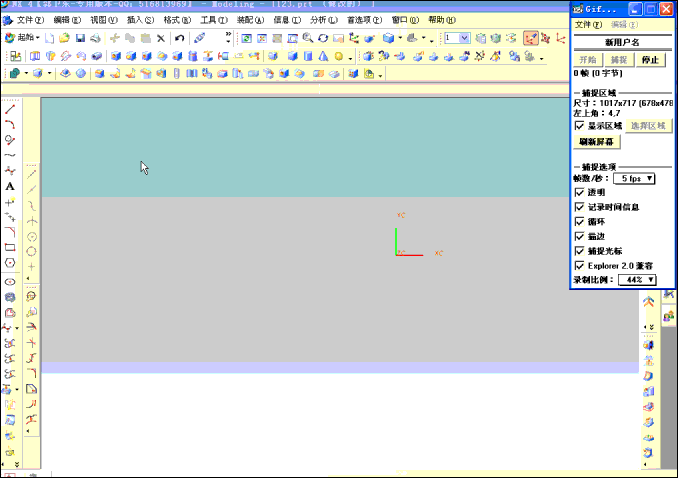Toggle the 透明 checkbox

[x=579, y=192]
